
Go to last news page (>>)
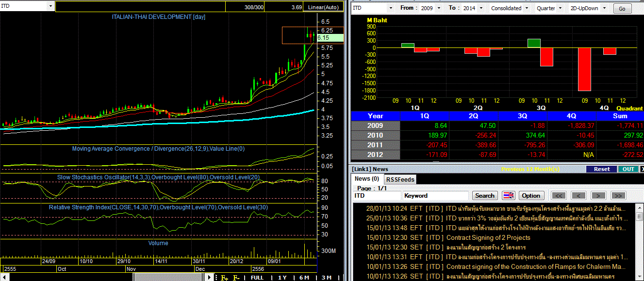point(618,196)
